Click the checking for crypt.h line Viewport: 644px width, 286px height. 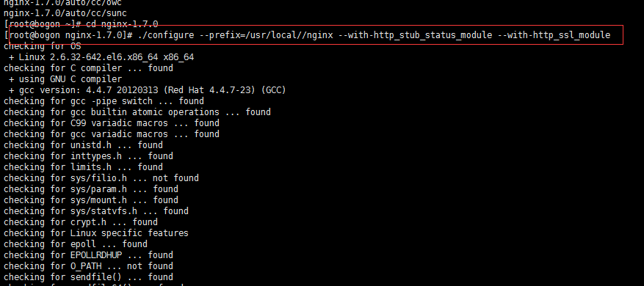[x=81, y=222]
